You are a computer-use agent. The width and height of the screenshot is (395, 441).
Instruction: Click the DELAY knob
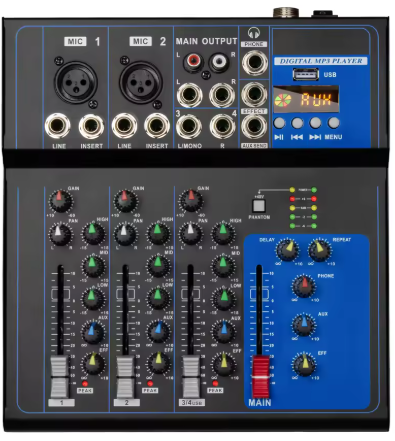pos(287,250)
